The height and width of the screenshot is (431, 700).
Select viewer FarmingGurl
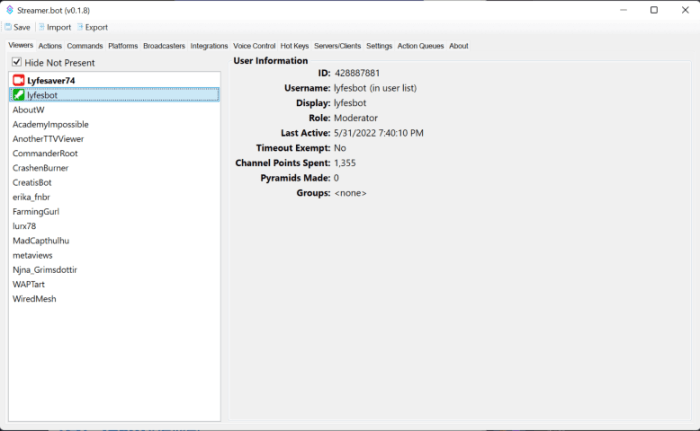click(x=114, y=211)
